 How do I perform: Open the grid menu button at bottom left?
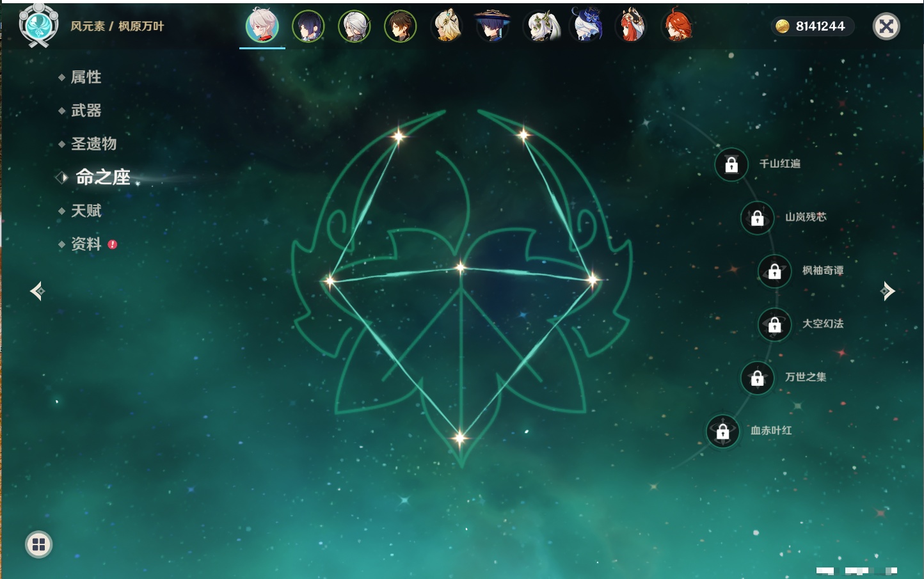[x=39, y=544]
